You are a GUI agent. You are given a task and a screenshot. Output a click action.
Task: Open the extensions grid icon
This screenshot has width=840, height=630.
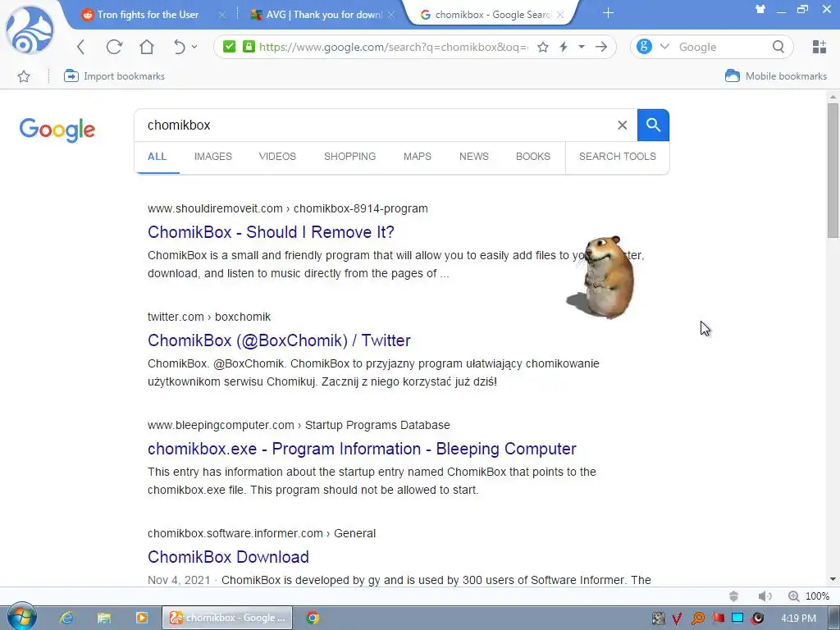click(x=819, y=47)
